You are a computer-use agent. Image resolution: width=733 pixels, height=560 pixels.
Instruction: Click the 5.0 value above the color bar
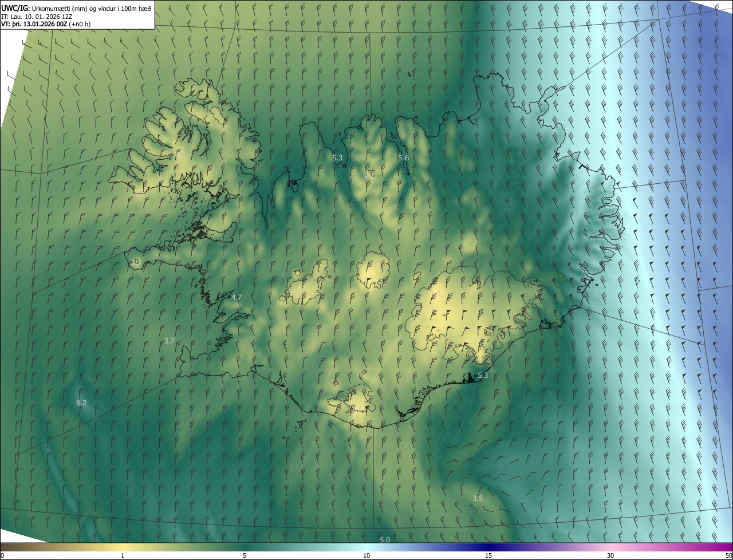tap(385, 540)
